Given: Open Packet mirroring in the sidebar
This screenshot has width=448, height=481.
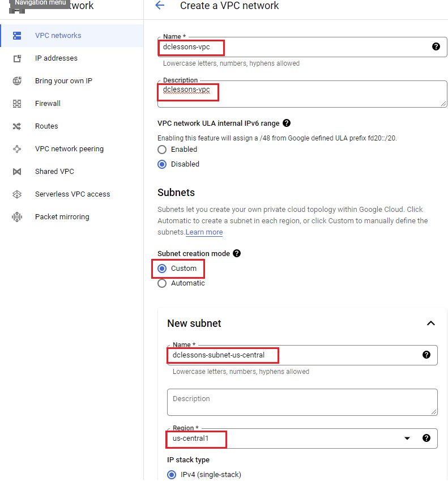Looking at the screenshot, I should [x=72, y=217].
